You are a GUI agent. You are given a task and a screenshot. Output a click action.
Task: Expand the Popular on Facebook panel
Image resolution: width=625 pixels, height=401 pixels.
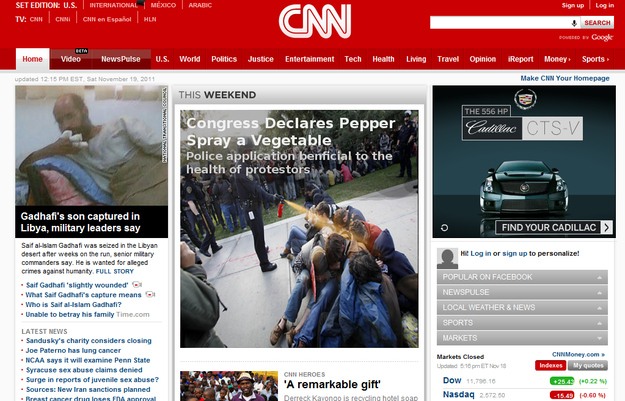pos(522,277)
